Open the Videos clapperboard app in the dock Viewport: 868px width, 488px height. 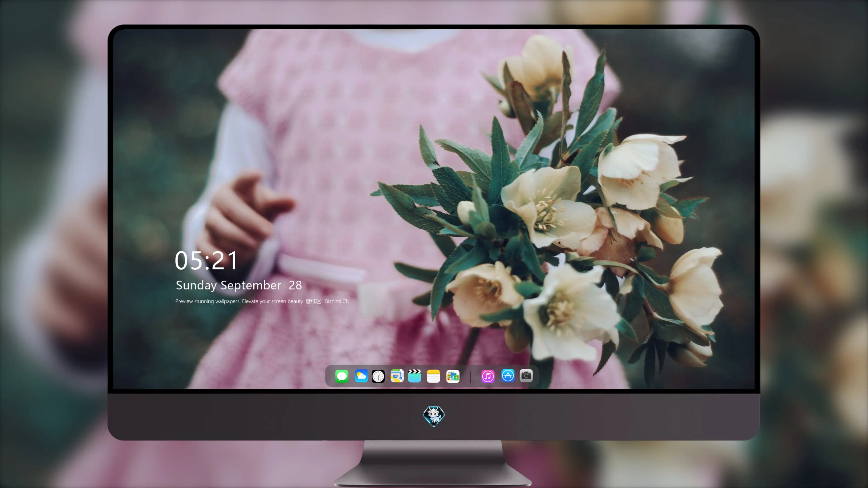tap(415, 376)
